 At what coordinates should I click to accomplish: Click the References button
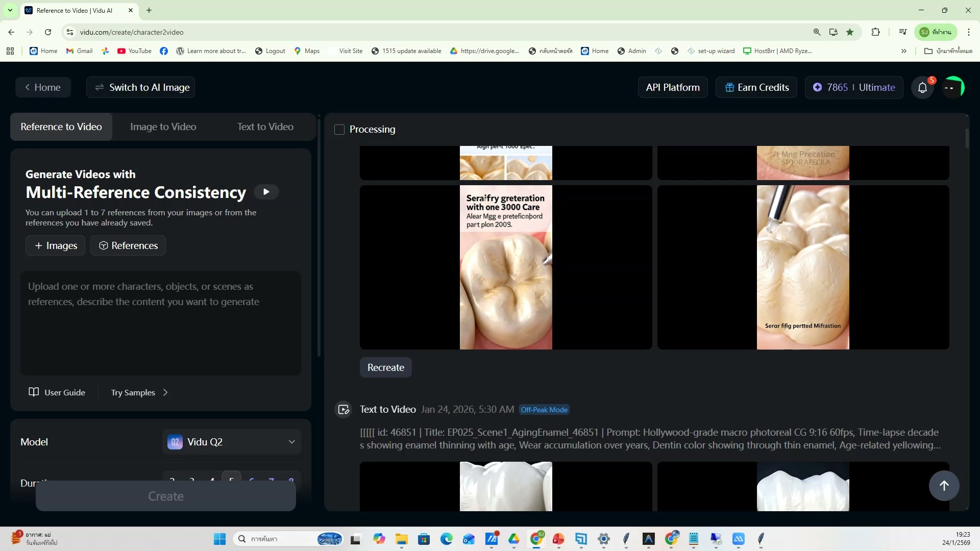click(x=128, y=246)
